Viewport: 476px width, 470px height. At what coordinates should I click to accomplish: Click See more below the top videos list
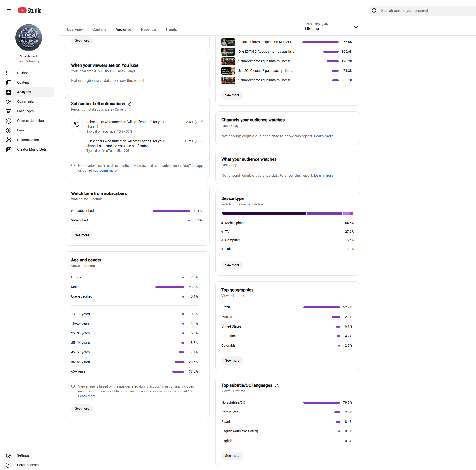233,95
